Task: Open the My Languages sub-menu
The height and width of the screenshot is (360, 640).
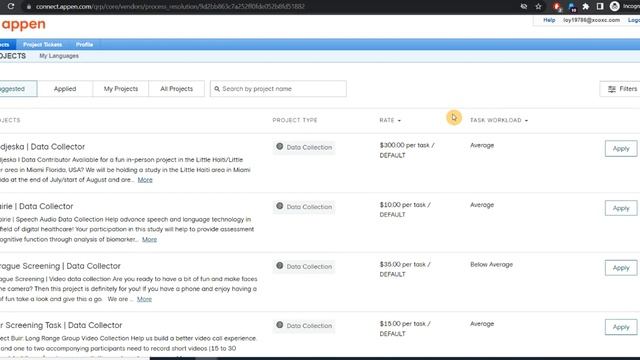Action: (59, 56)
